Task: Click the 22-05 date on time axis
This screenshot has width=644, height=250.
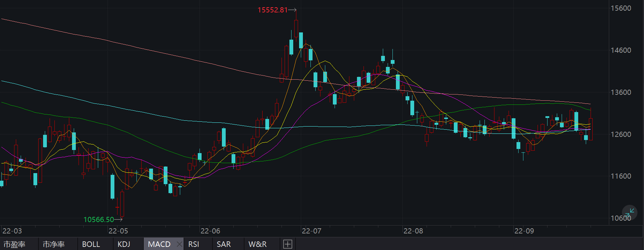Action: pos(118,231)
